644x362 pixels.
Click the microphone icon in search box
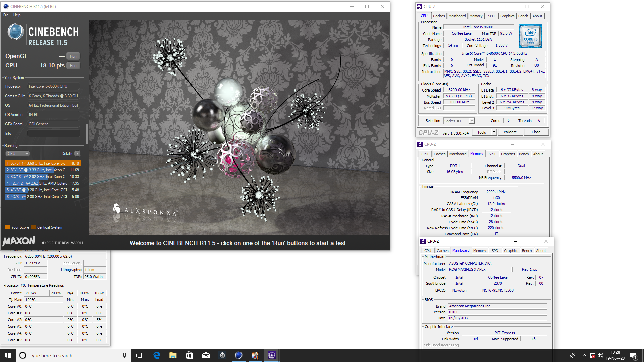click(x=124, y=355)
